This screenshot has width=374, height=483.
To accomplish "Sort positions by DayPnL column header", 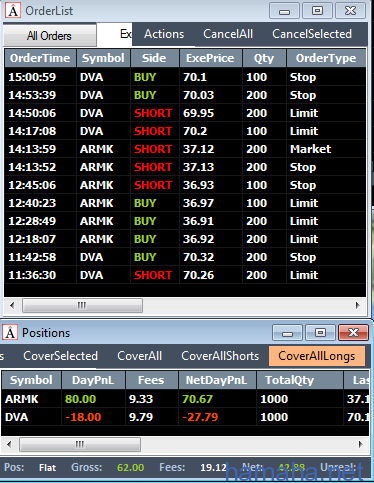I will 93,380.
